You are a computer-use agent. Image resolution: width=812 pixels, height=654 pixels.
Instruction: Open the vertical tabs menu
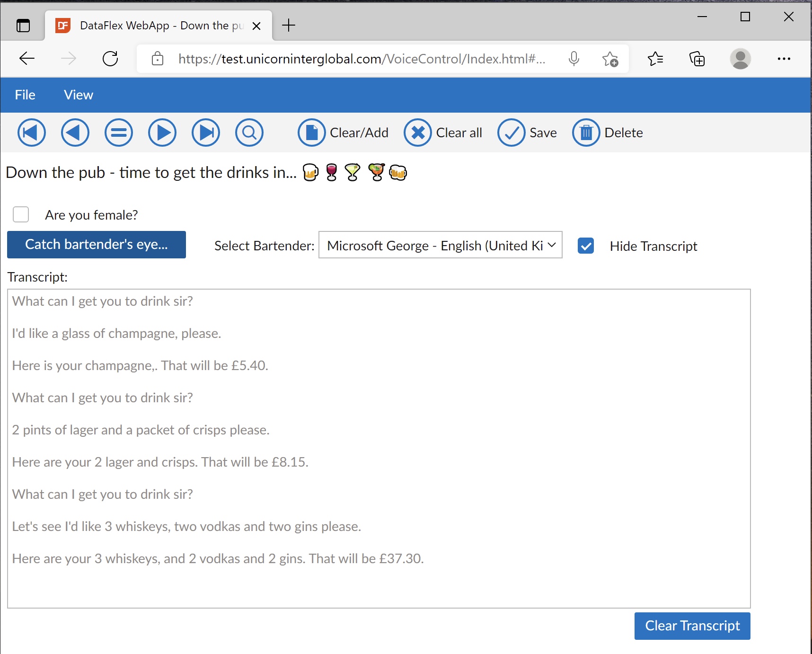point(23,26)
